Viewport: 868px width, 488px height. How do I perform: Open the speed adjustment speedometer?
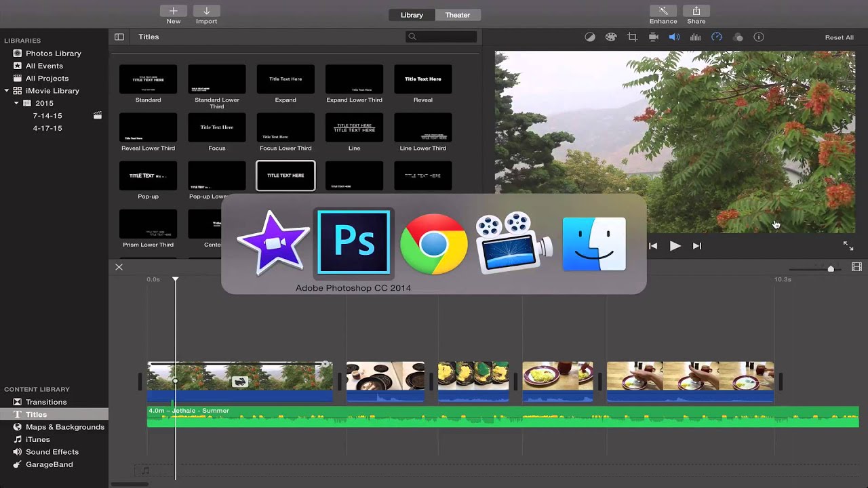tap(716, 37)
